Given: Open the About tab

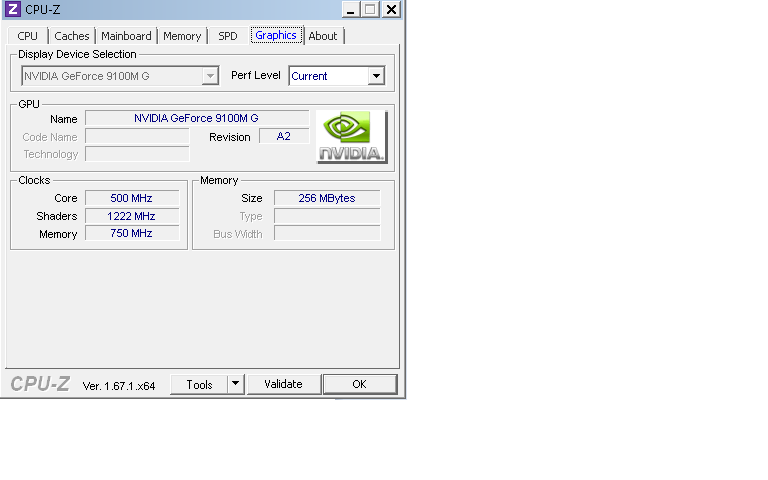Looking at the screenshot, I should click(323, 36).
